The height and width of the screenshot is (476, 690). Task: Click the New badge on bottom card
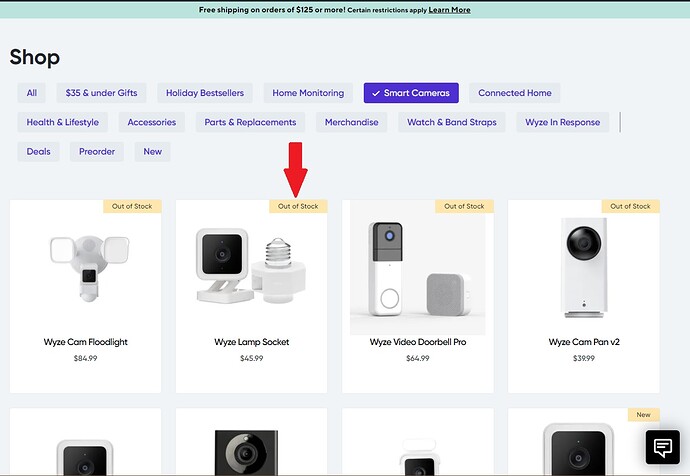coord(643,415)
